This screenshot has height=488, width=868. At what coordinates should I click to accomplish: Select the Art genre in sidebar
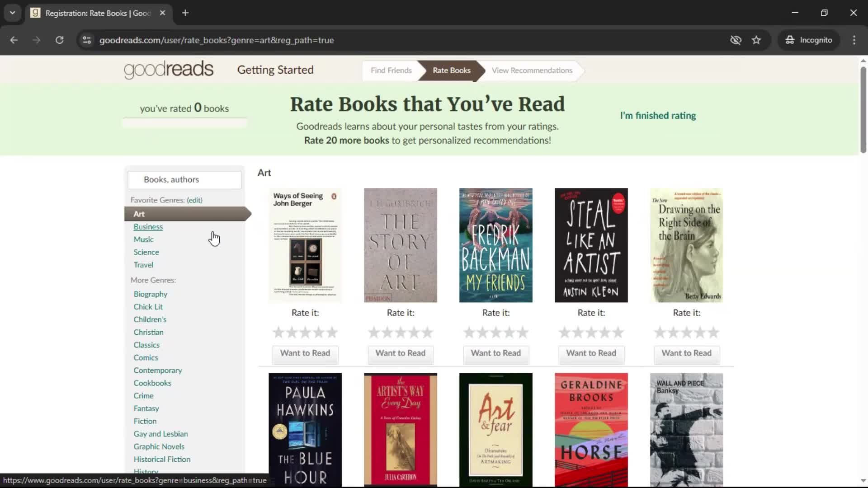click(x=187, y=214)
